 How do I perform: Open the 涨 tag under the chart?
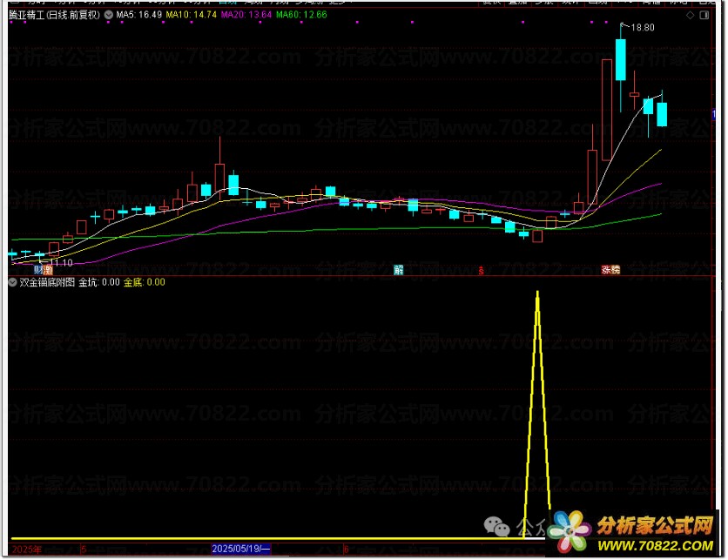click(x=606, y=270)
